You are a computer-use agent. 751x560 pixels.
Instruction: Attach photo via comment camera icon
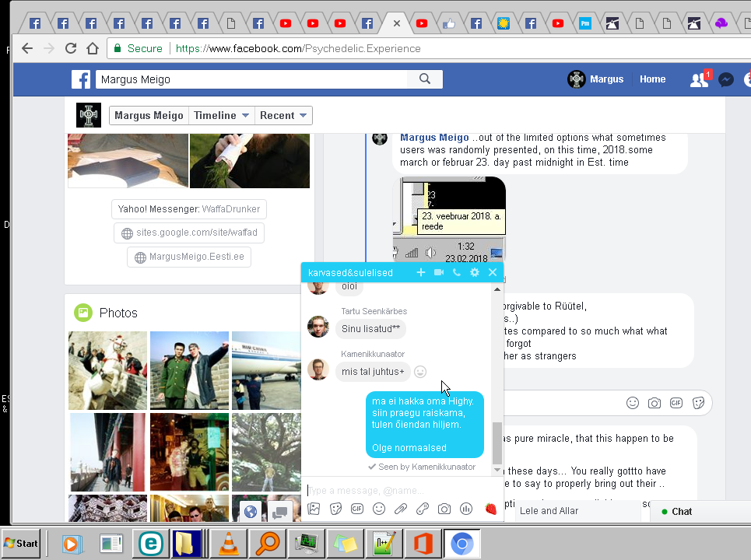tap(654, 403)
